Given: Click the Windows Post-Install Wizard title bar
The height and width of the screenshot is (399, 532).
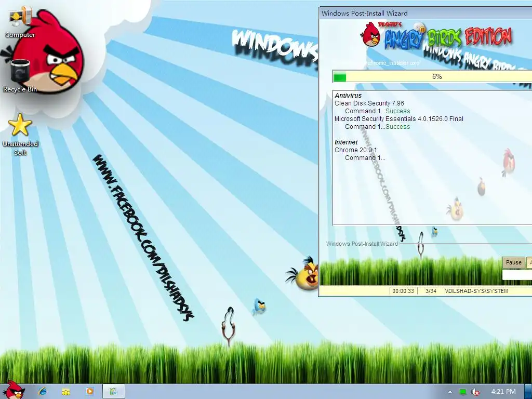Looking at the screenshot, I should click(425, 13).
